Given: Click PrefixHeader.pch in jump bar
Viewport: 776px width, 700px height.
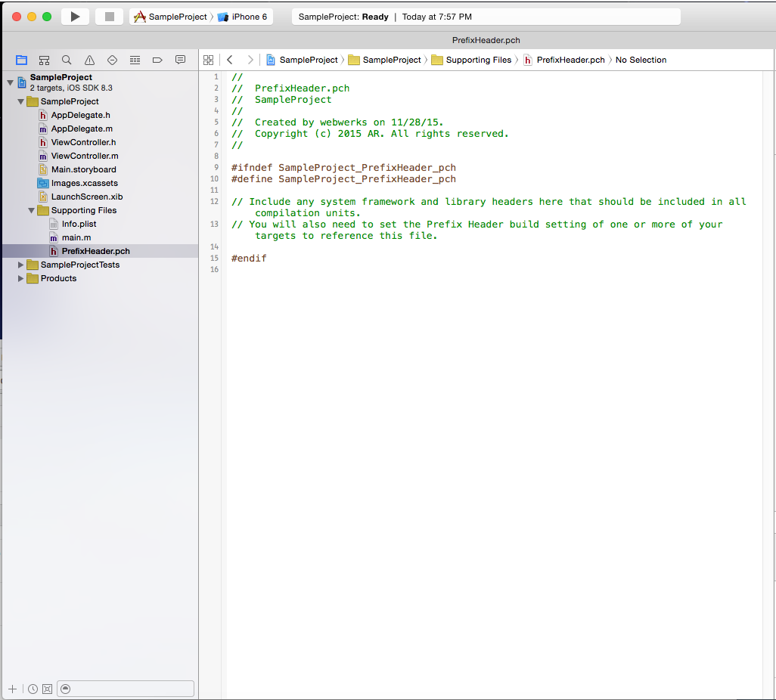Looking at the screenshot, I should [x=564, y=60].
